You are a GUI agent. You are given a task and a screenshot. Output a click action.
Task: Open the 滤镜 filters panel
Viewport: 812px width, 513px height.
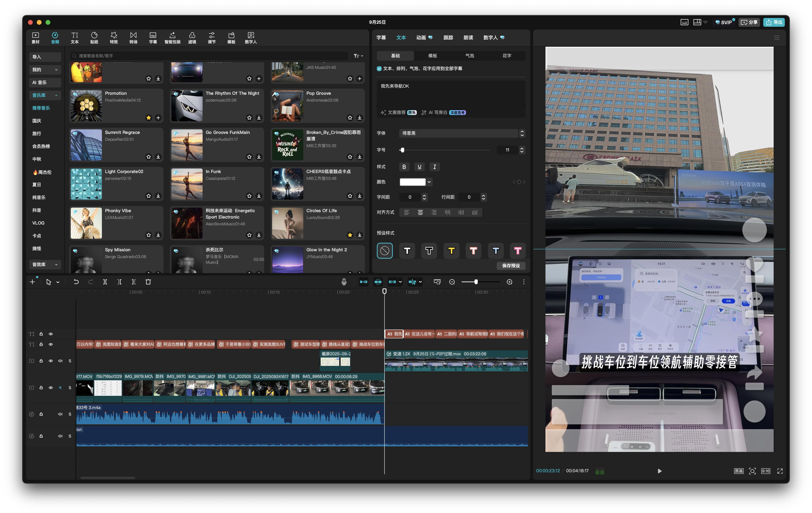192,38
